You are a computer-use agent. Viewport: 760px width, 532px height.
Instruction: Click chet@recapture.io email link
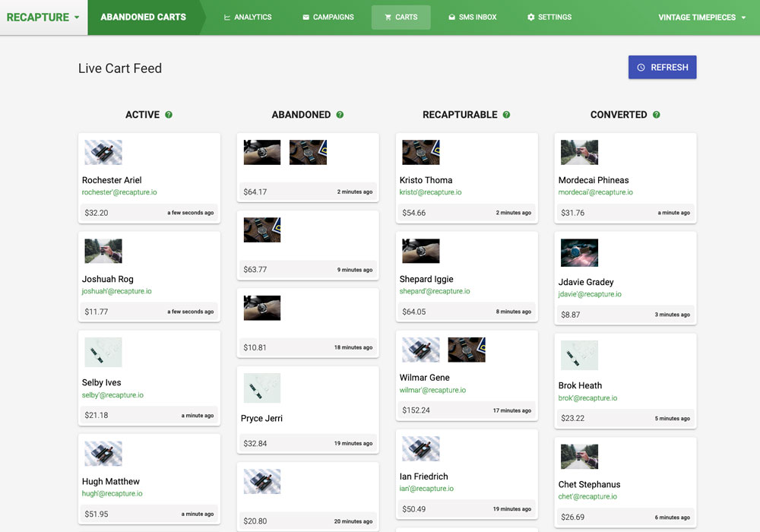(587, 496)
